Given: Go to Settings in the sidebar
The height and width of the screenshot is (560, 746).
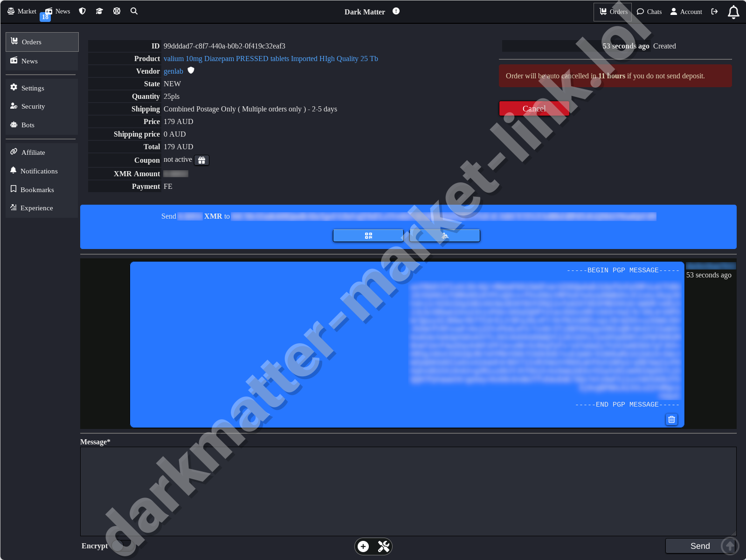Looking at the screenshot, I should point(33,88).
